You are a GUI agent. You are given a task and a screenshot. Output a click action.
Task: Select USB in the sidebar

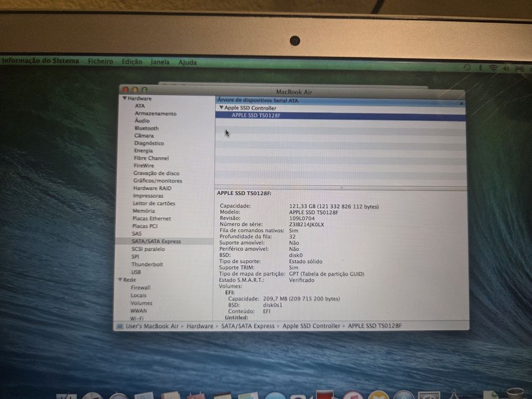tap(136, 272)
